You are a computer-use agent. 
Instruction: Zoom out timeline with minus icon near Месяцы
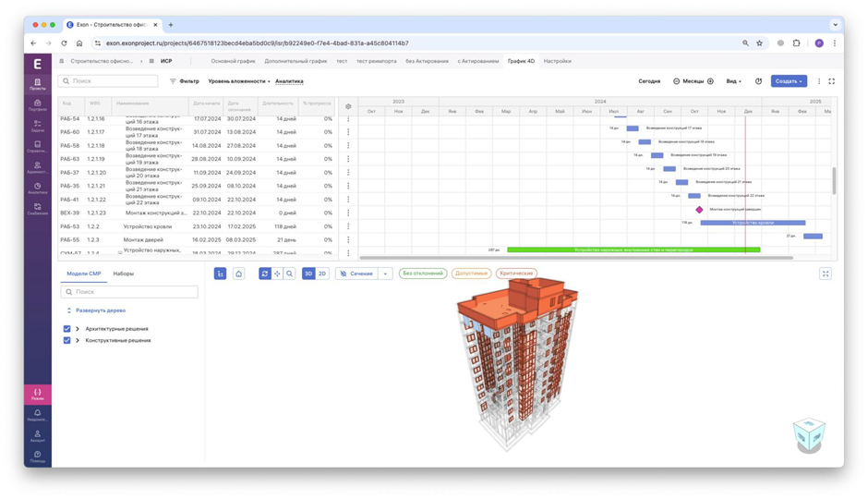click(x=676, y=81)
